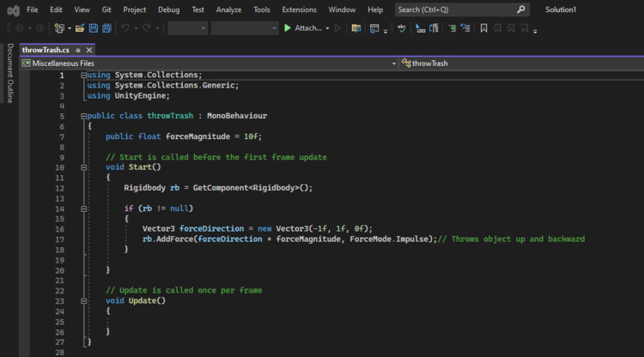
Task: Open the File menu
Action: [33, 9]
